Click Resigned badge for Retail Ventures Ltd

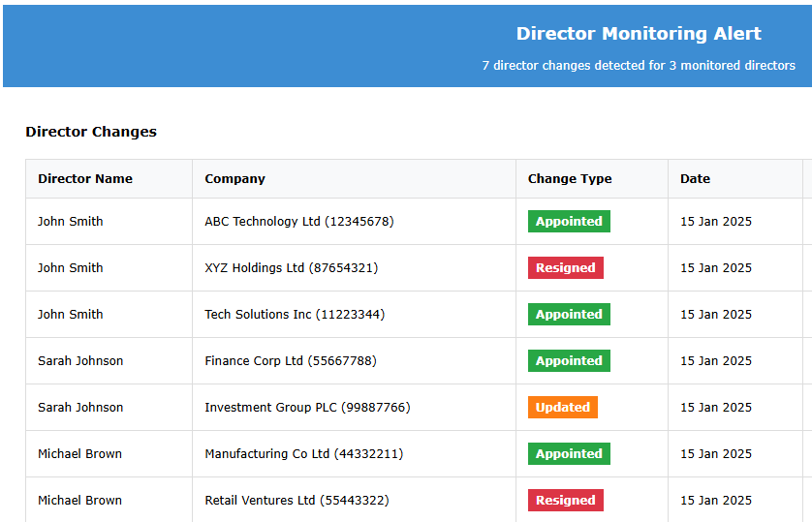[x=565, y=501]
